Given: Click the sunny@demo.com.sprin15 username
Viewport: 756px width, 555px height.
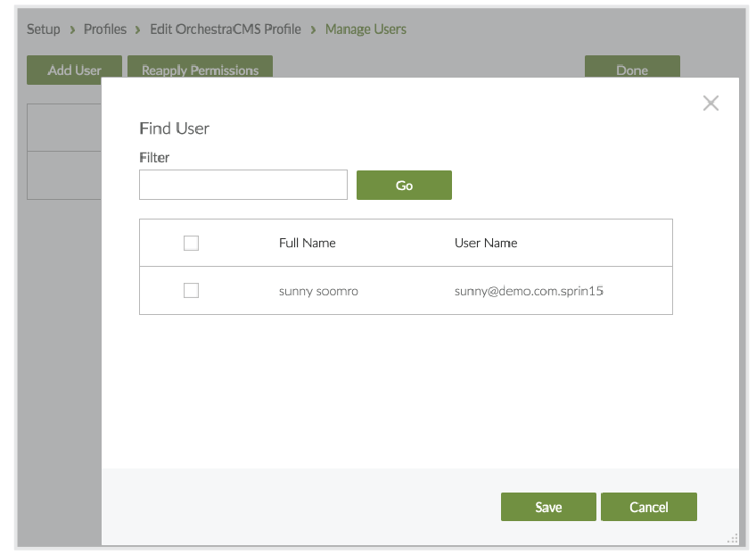Looking at the screenshot, I should [529, 291].
